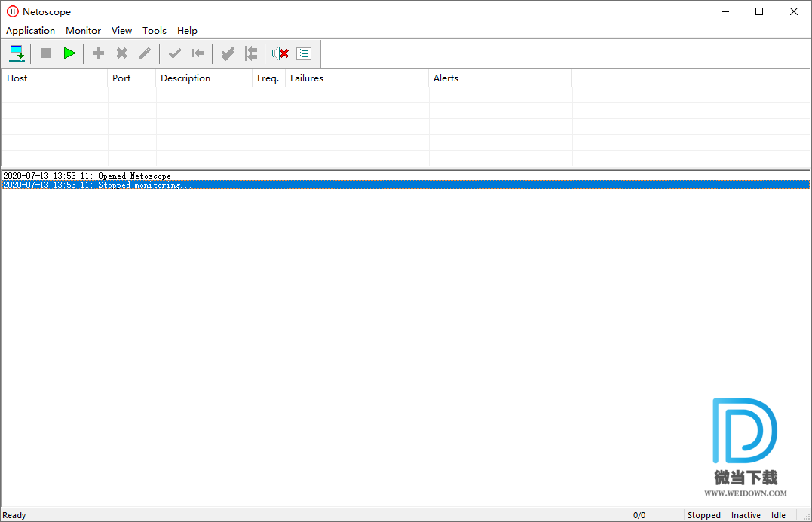The image size is (812, 522).
Task: Delete host using the X toolbar icon
Action: pos(121,53)
